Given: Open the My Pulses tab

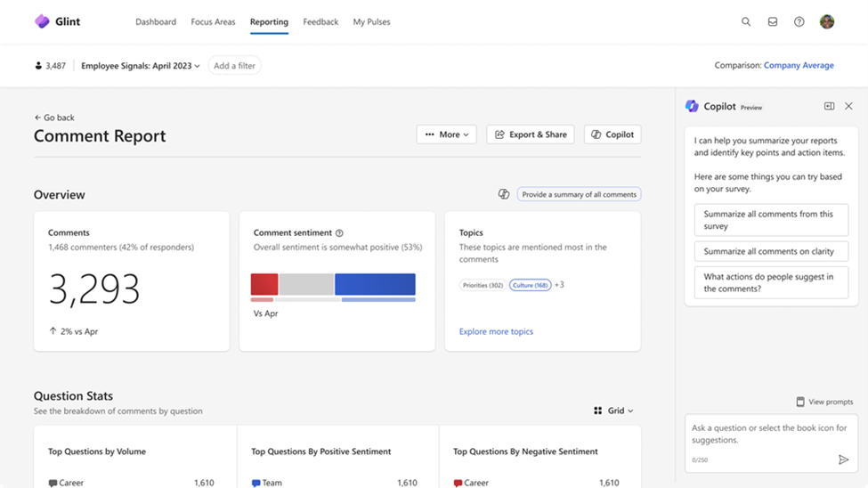Looking at the screenshot, I should (x=371, y=21).
